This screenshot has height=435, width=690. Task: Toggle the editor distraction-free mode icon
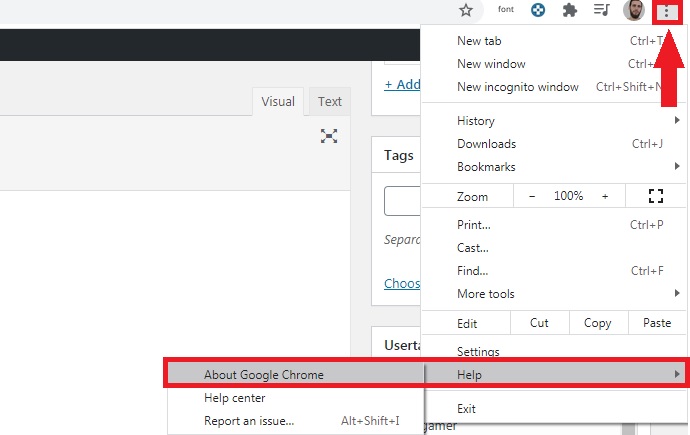tap(329, 136)
